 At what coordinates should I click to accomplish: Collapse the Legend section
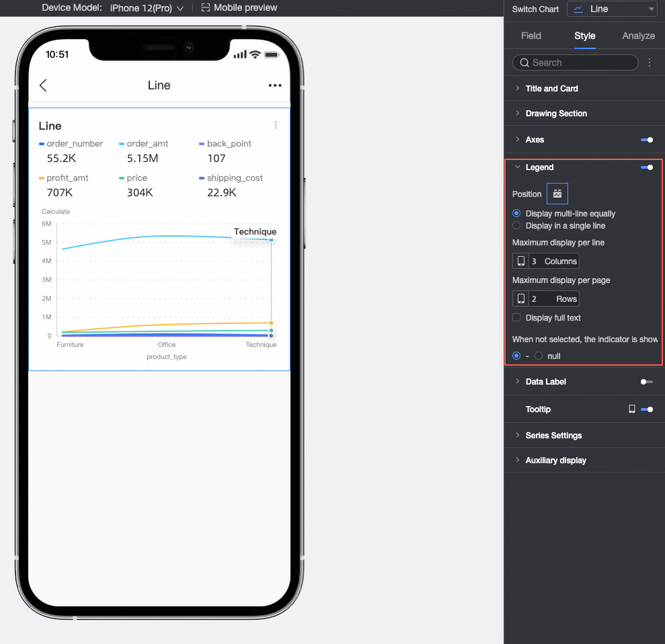518,167
